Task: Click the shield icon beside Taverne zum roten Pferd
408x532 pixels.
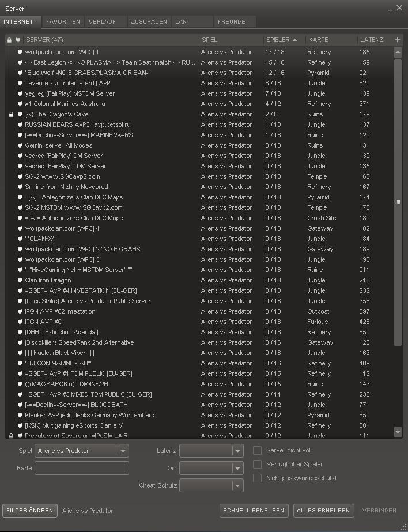Action: (x=20, y=83)
